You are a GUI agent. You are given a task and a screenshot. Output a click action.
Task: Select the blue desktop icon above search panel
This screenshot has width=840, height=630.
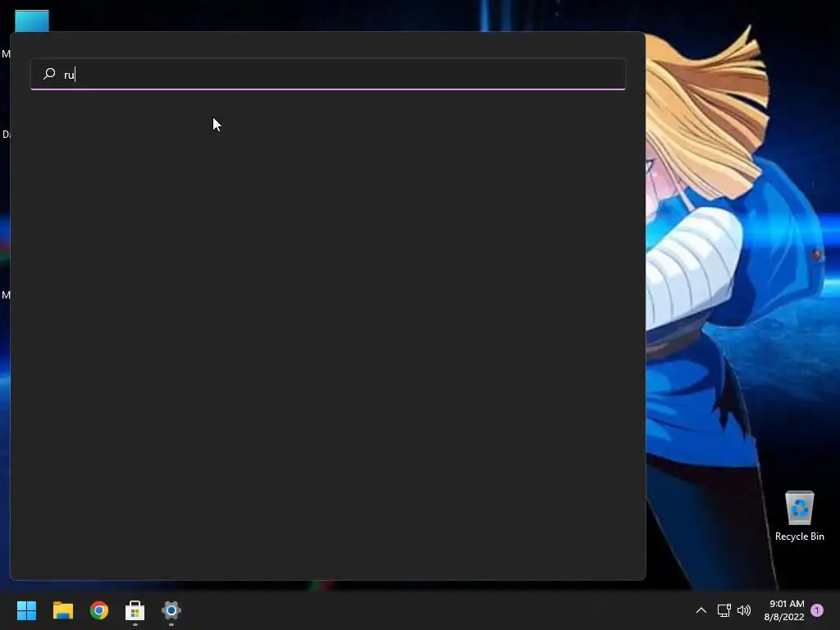coord(32,21)
